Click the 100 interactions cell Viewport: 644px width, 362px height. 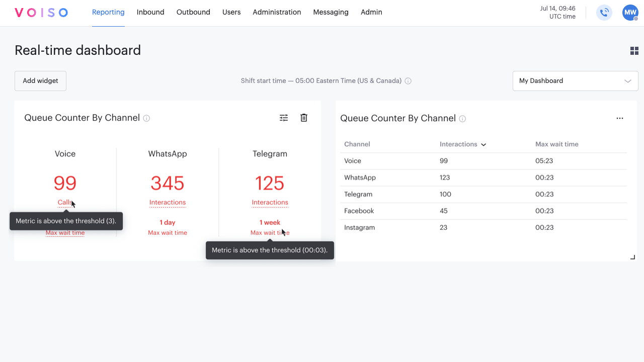pyautogui.click(x=445, y=194)
